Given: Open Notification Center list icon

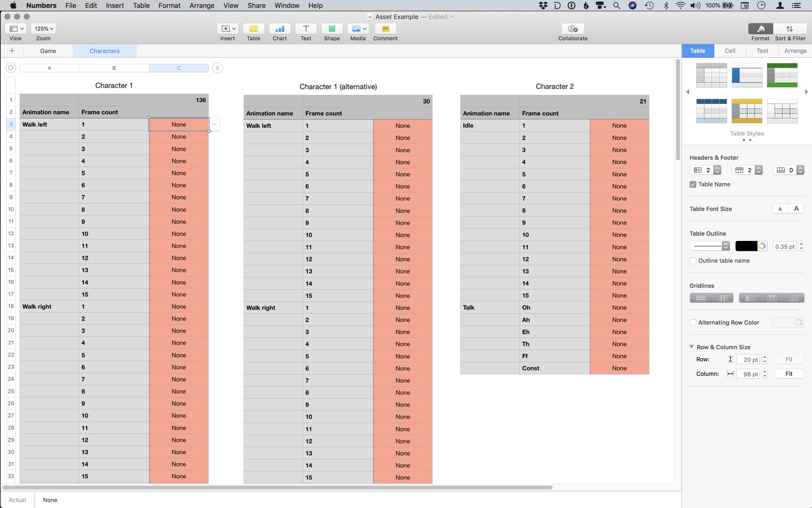Looking at the screenshot, I should (x=796, y=5).
